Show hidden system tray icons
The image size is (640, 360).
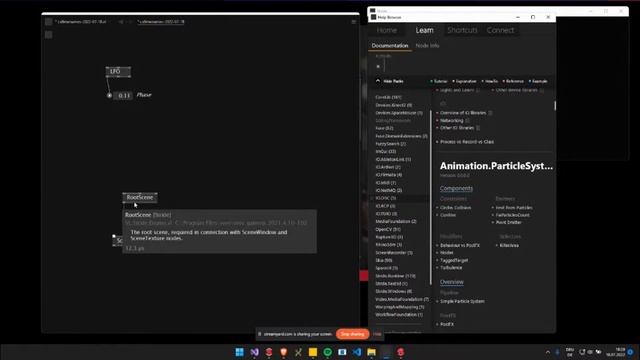[x=548, y=352]
